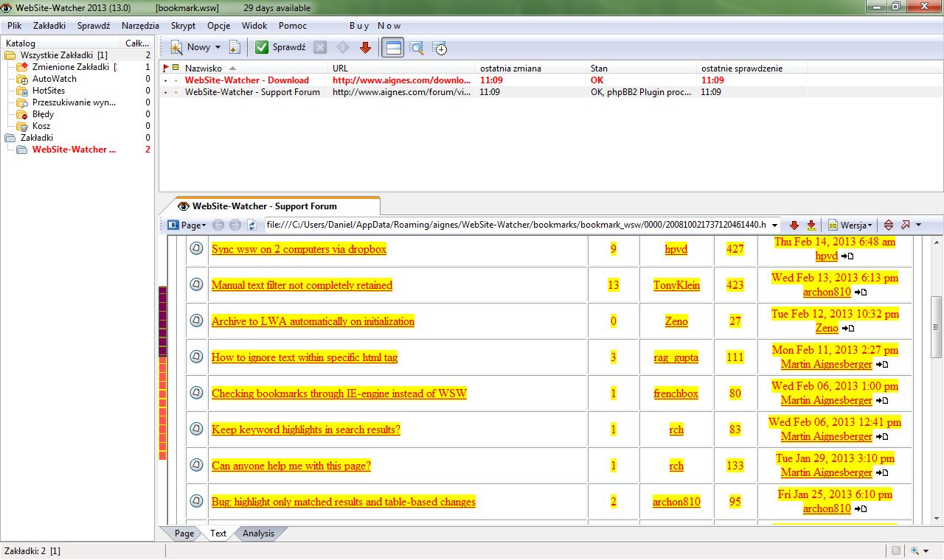Click the red diagonal arrow external icon
944x560 pixels.
[x=906, y=225]
